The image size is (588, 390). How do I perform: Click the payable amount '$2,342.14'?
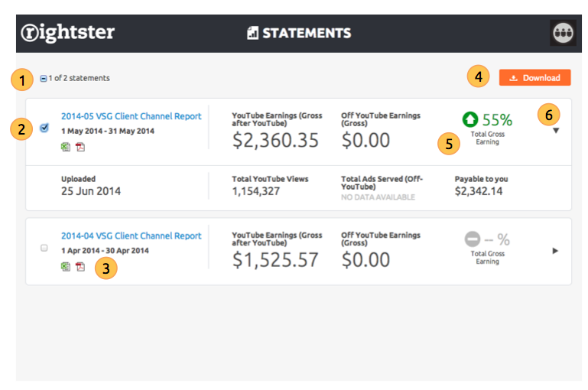[x=479, y=191]
